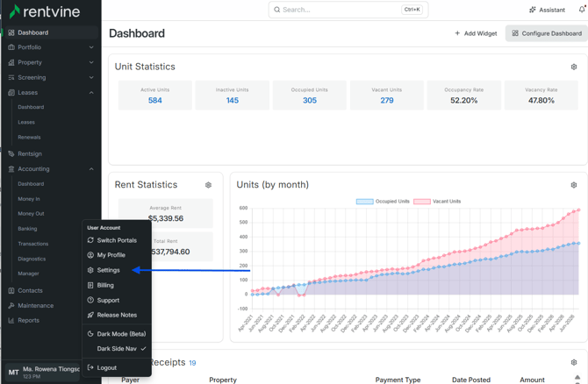Viewport: 588px width, 384px height.
Task: Collapse the Accounting menu chevron
Action: 91,169
